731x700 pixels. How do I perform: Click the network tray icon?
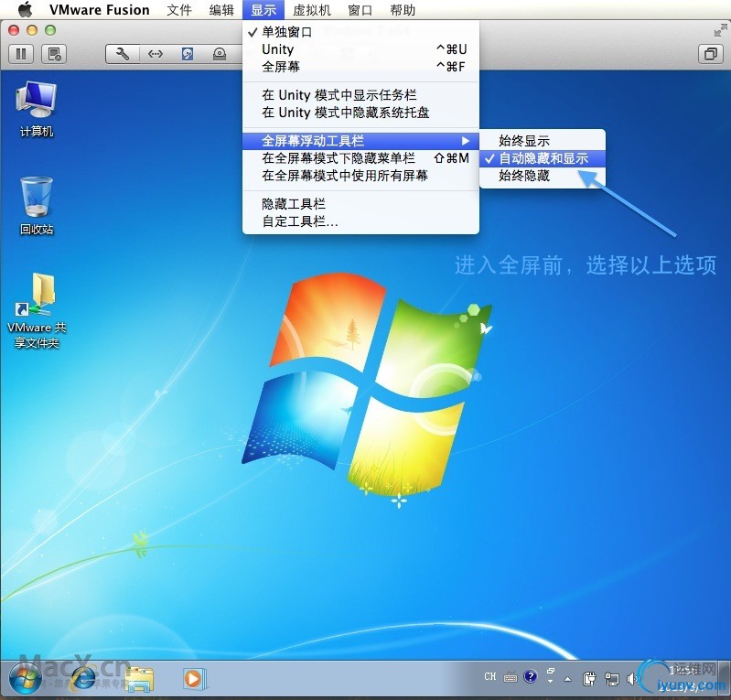tap(612, 679)
